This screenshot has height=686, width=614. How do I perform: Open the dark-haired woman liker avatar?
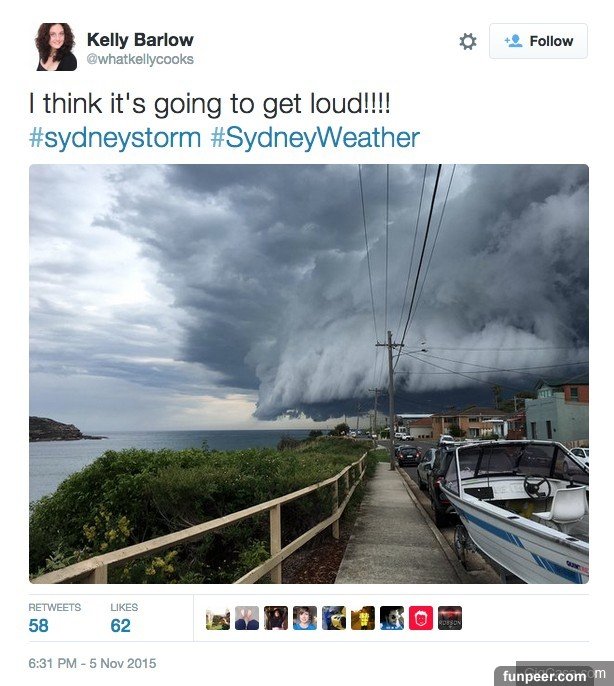tap(276, 618)
